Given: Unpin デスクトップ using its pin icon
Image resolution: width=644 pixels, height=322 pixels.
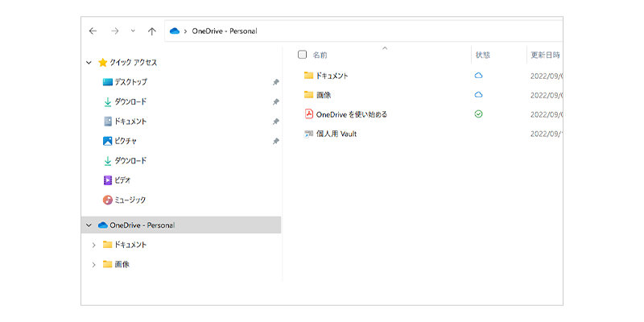Looking at the screenshot, I should (x=276, y=82).
